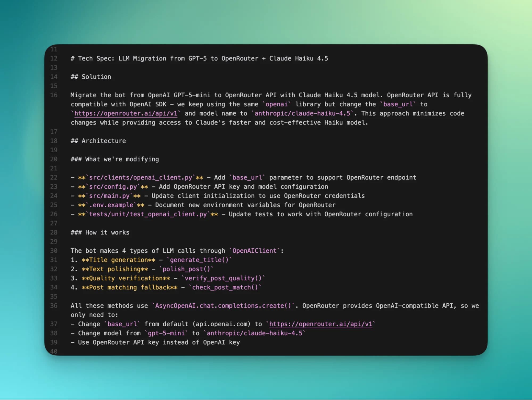Viewport: 532px width, 400px height.
Task: Click the '## Solution' heading
Action: [x=91, y=77]
